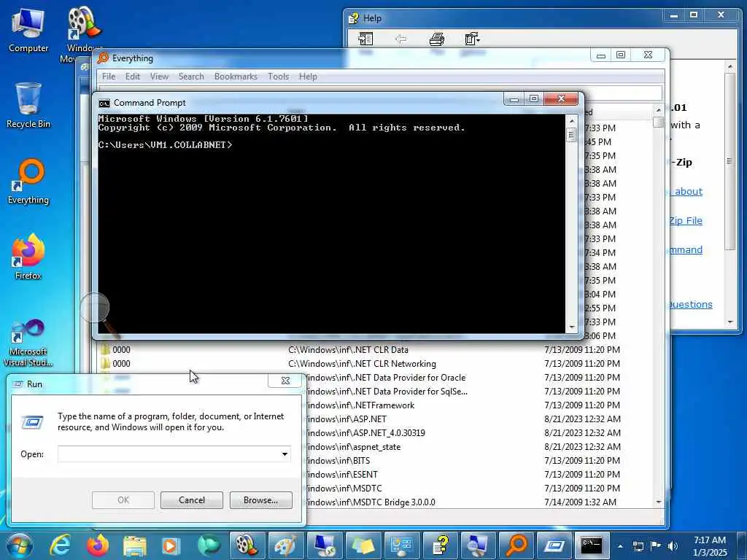Click the 'mmand' link in Help window
The image size is (747, 560).
(686, 249)
